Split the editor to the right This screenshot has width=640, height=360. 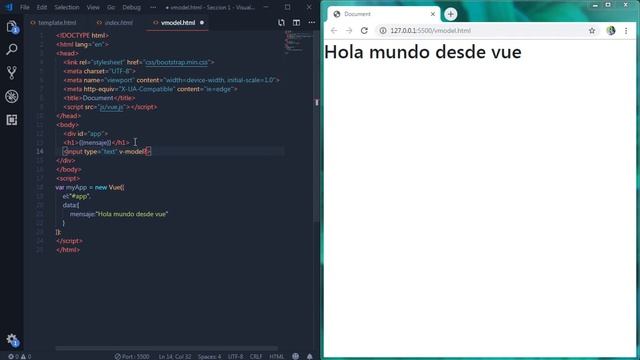[x=296, y=23]
